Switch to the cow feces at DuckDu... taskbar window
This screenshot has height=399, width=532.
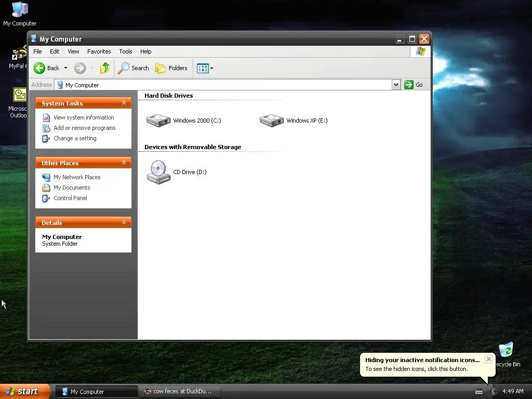pos(180,392)
